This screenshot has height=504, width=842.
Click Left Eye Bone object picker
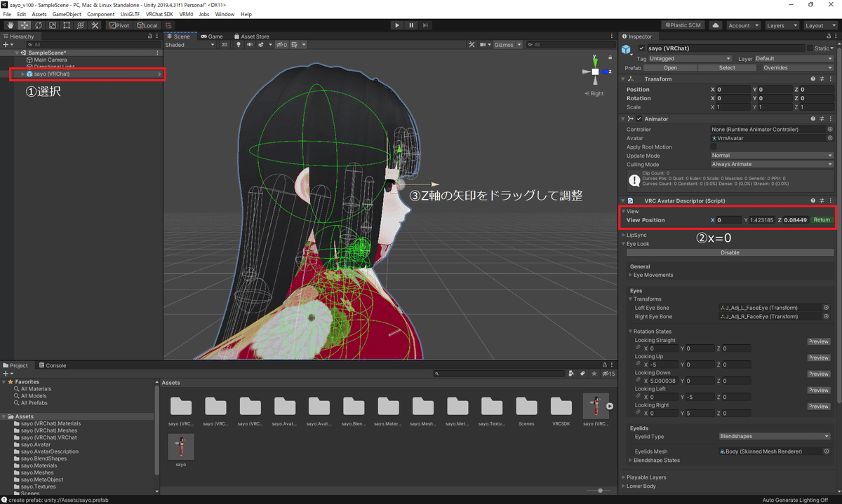point(826,308)
